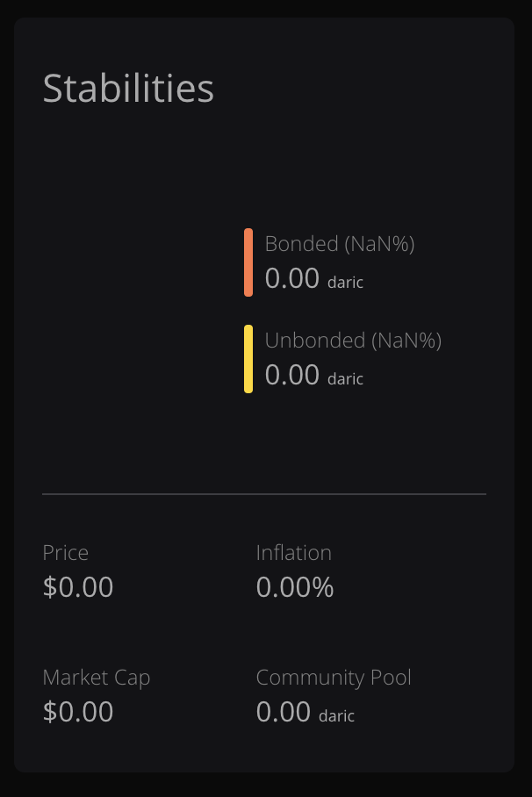Click the daric label beside Bonded amount
Image resolution: width=532 pixels, height=797 pixels.
point(345,283)
